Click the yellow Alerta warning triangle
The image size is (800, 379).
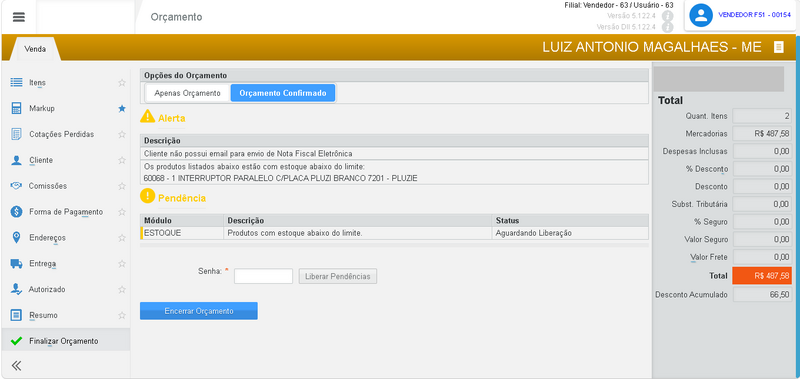coord(147,117)
